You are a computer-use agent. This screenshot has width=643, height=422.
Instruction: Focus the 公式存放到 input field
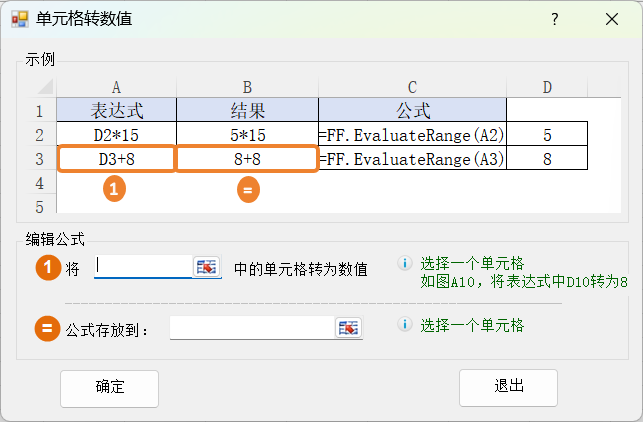[x=252, y=327]
